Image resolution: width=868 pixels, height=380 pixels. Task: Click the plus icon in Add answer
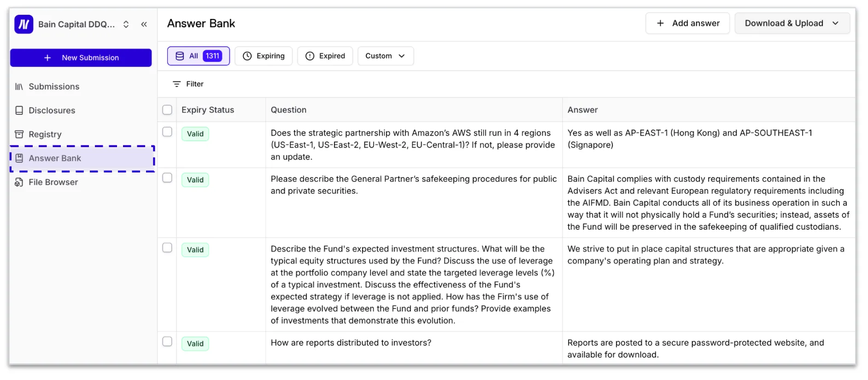660,24
